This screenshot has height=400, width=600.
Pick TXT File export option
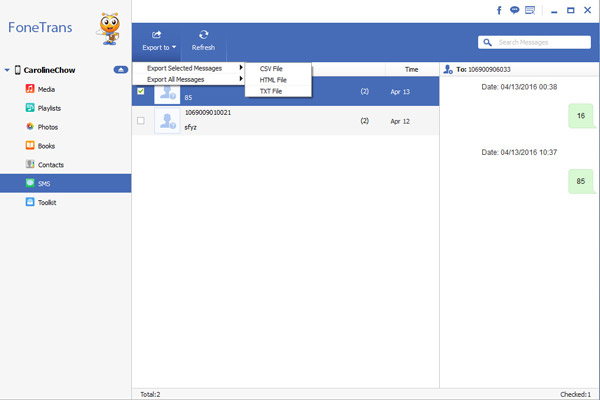271,91
